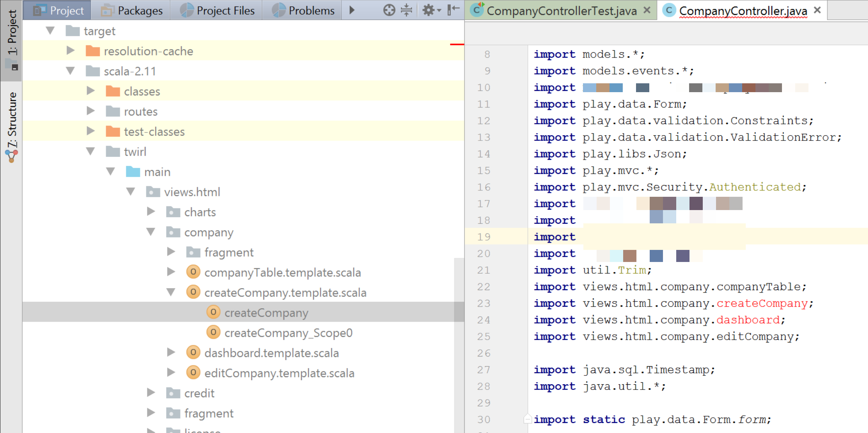Click the collapse all icon
The image size is (868, 433).
click(x=407, y=10)
